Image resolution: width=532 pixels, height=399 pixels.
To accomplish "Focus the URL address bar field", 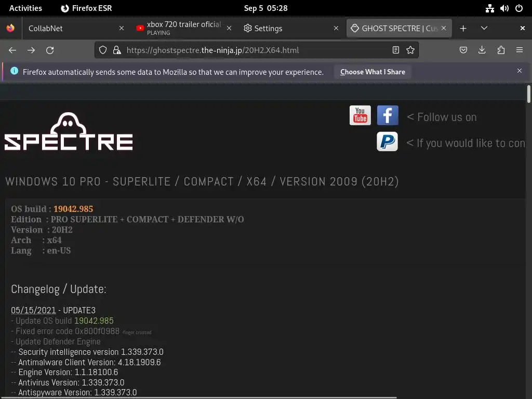I will 256,50.
